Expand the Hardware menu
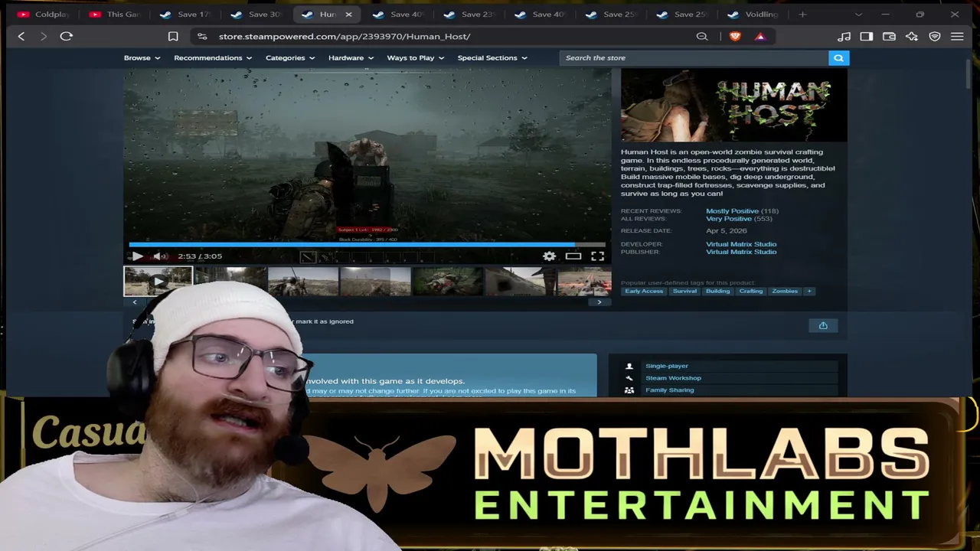Image resolution: width=980 pixels, height=551 pixels. [x=351, y=57]
